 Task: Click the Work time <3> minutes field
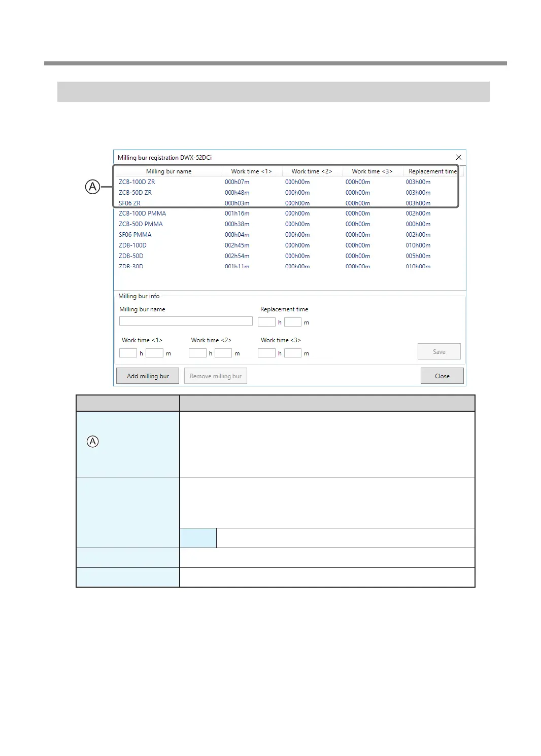pyautogui.click(x=293, y=353)
